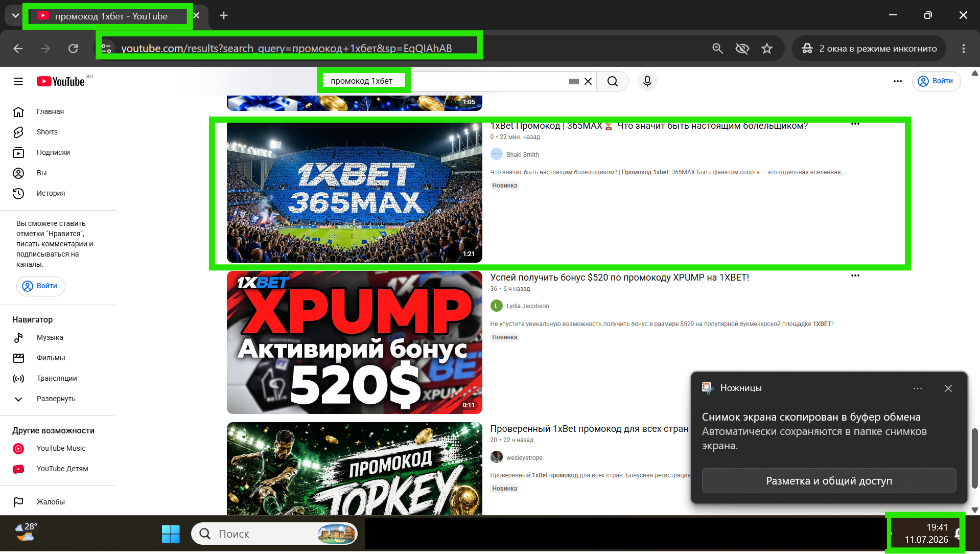Click Войти button in the sidebar
Screen dimensions: 980x554
click(41, 286)
